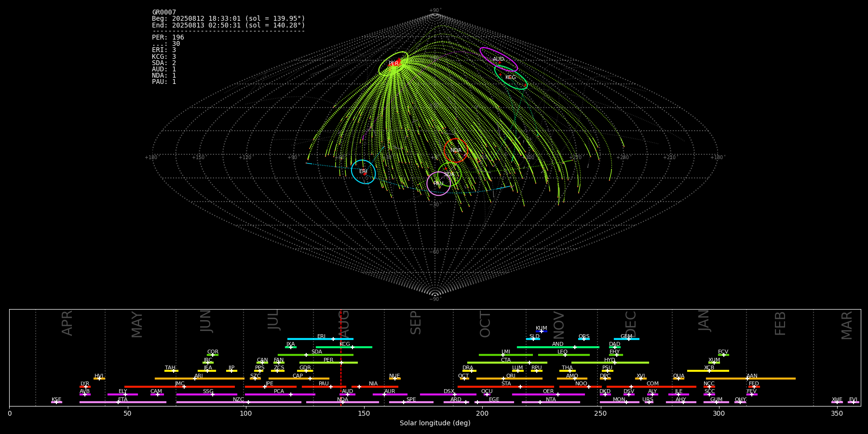
Task: Click the LYR red bar in timeline
Action: [85, 387]
